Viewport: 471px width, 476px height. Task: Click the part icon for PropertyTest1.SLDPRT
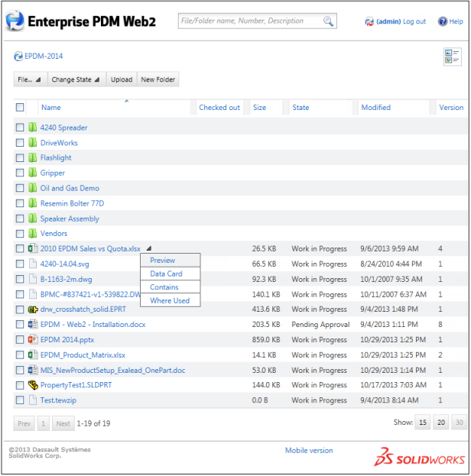point(32,385)
